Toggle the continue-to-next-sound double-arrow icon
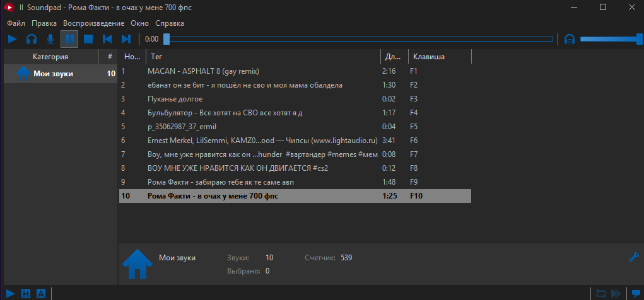Image resolution: width=644 pixels, height=300 pixels. click(x=616, y=294)
